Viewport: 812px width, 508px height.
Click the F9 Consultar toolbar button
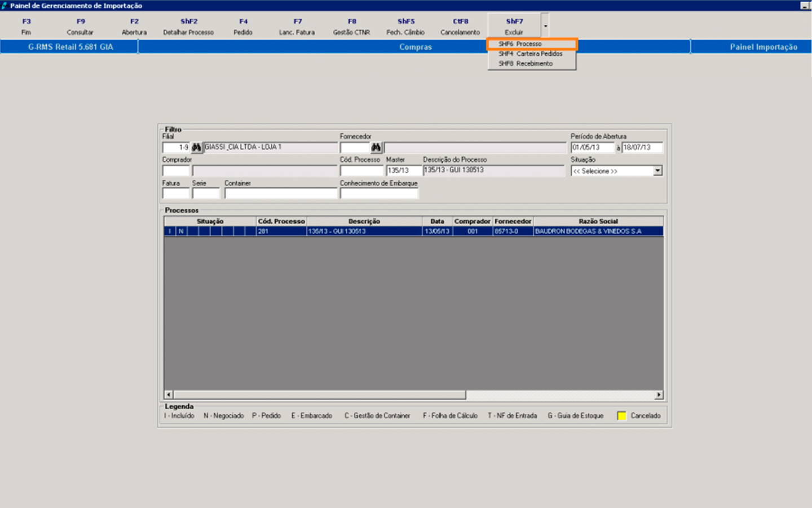(x=80, y=27)
